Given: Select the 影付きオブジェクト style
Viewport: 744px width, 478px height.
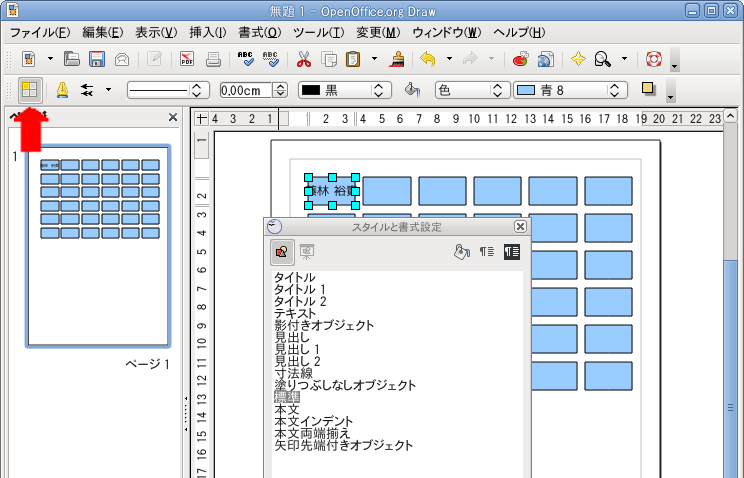Looking at the screenshot, I should click(x=324, y=325).
